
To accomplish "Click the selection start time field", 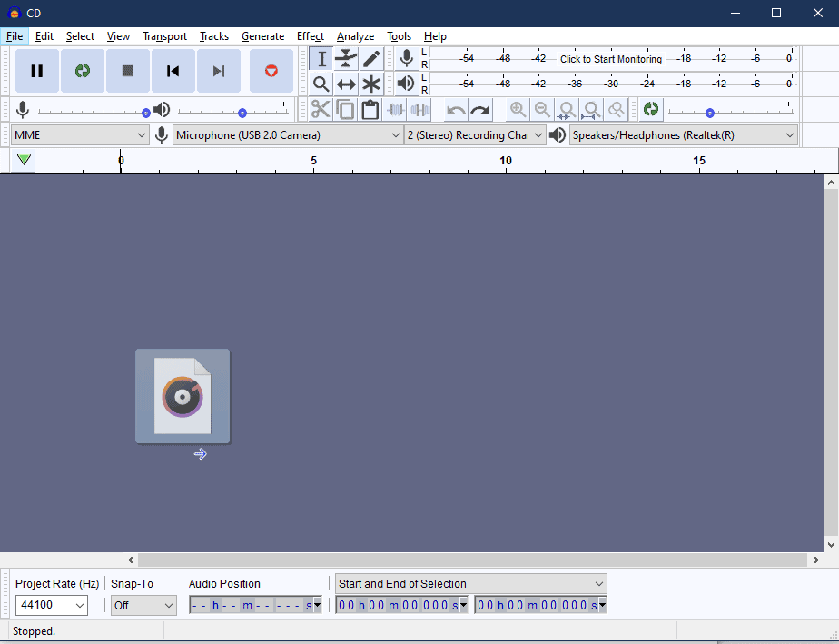I will coord(398,606).
